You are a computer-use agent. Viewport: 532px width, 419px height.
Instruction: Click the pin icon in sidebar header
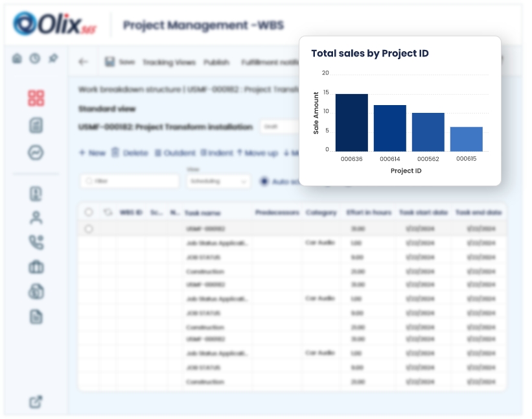53,58
